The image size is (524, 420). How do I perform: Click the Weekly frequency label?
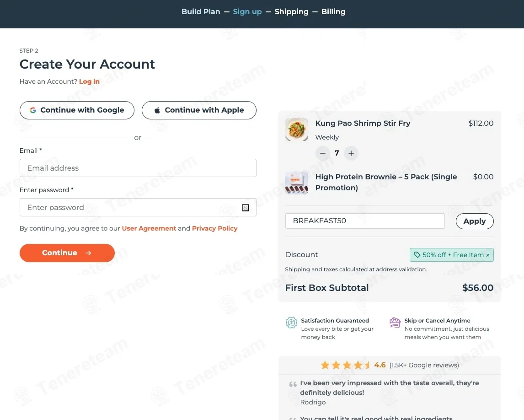pos(327,137)
